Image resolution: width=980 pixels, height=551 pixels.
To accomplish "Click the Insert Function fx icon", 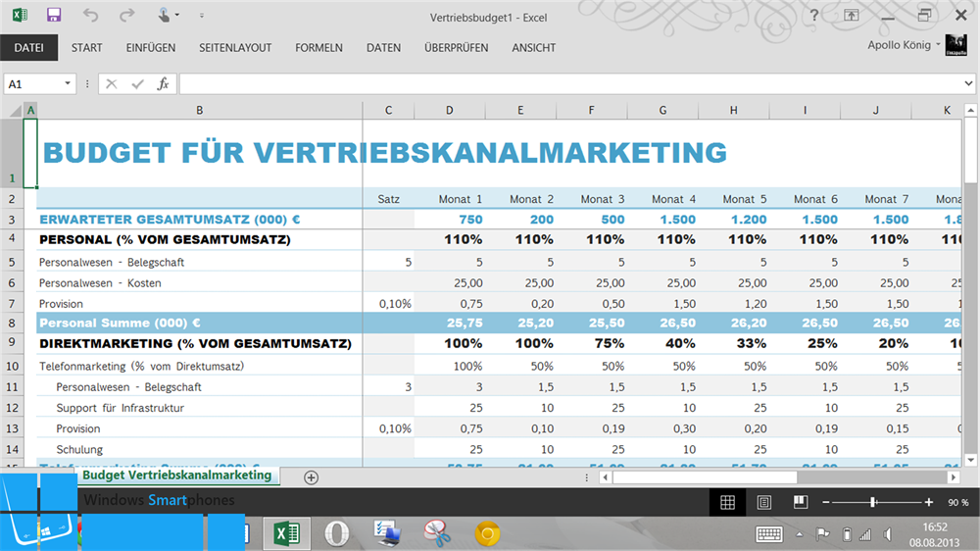I will (x=163, y=83).
